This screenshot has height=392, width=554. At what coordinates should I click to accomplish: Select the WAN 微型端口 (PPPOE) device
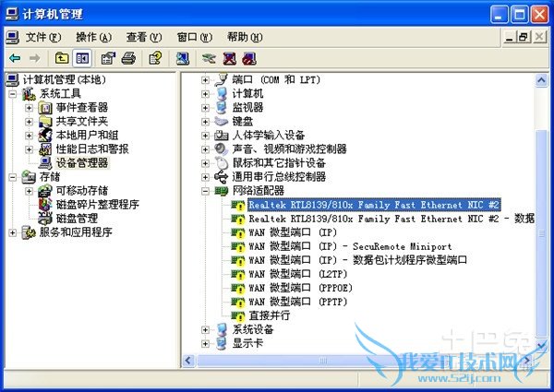[x=300, y=288]
